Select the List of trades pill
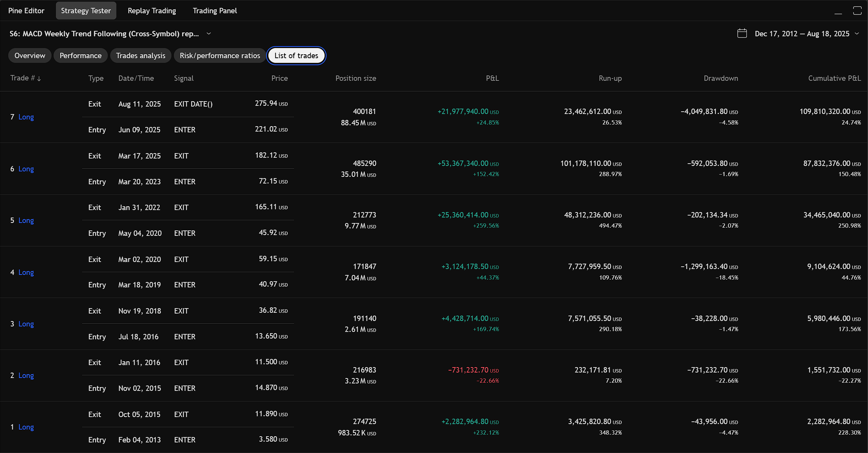This screenshot has width=868, height=453. 296,55
